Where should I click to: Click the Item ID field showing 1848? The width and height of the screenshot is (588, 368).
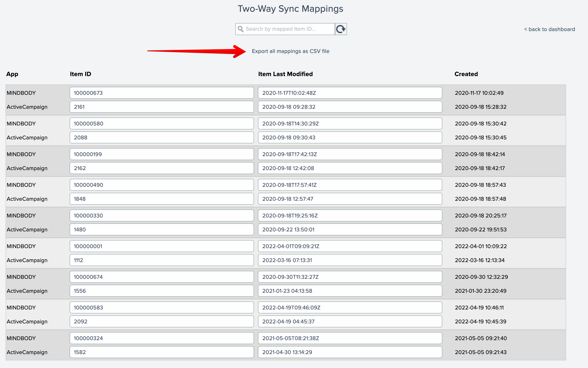(162, 199)
